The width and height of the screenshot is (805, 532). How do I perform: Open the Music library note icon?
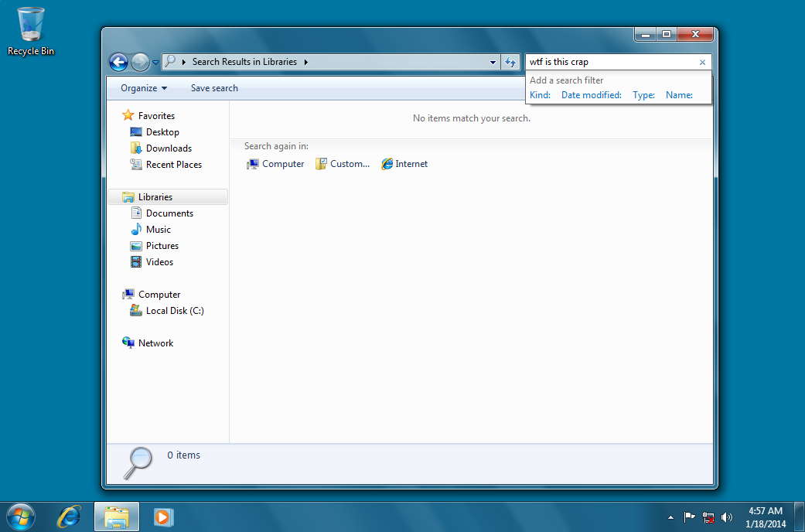[x=136, y=229]
